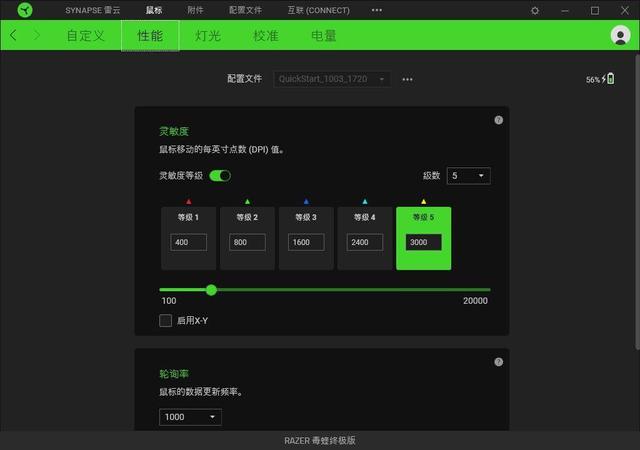Click the cyan stage 4 indicator triangle
Screen dimensions: 640x450
365,201
